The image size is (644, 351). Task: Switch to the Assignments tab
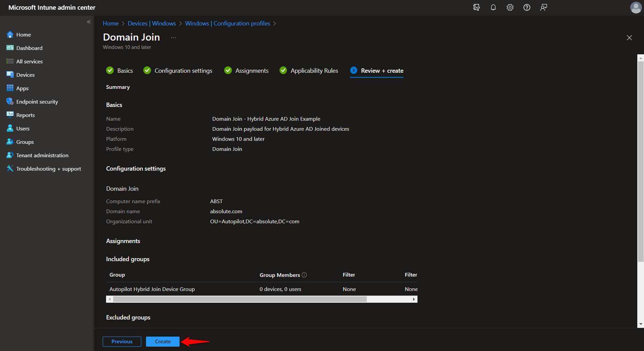click(x=252, y=70)
